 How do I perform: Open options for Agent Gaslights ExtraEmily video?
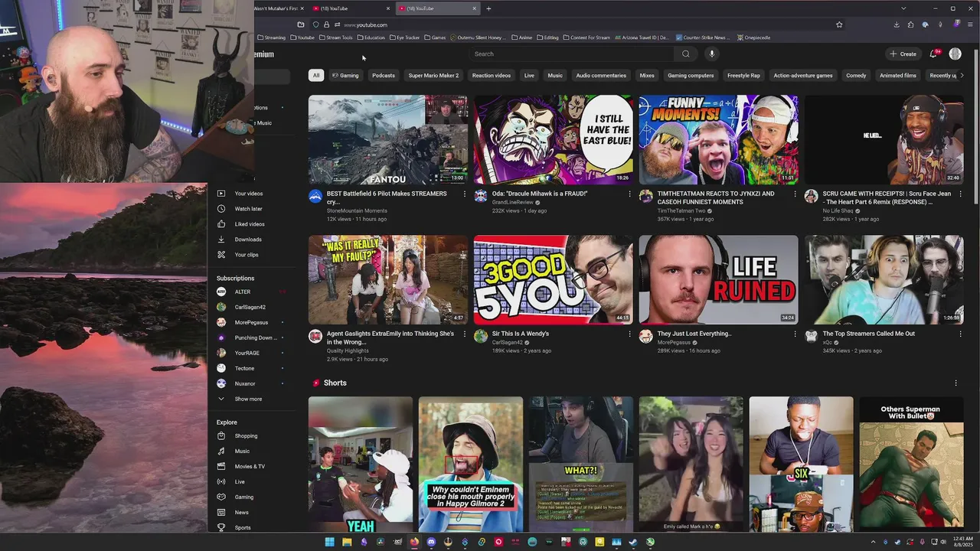(x=464, y=334)
